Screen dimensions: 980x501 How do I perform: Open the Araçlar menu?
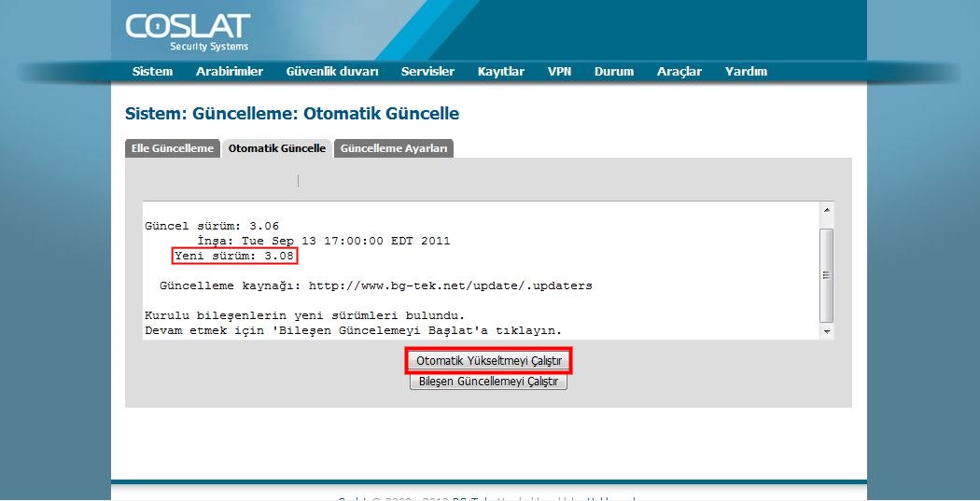(679, 72)
